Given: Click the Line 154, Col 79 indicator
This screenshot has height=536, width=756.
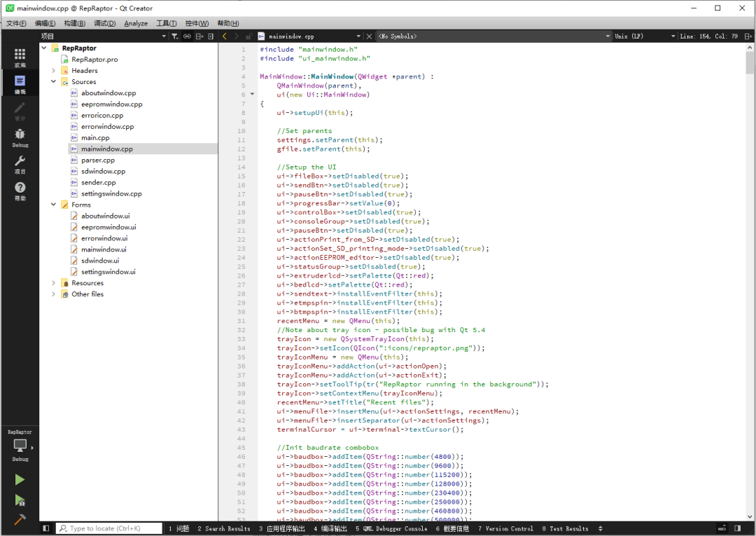Looking at the screenshot, I should click(708, 36).
